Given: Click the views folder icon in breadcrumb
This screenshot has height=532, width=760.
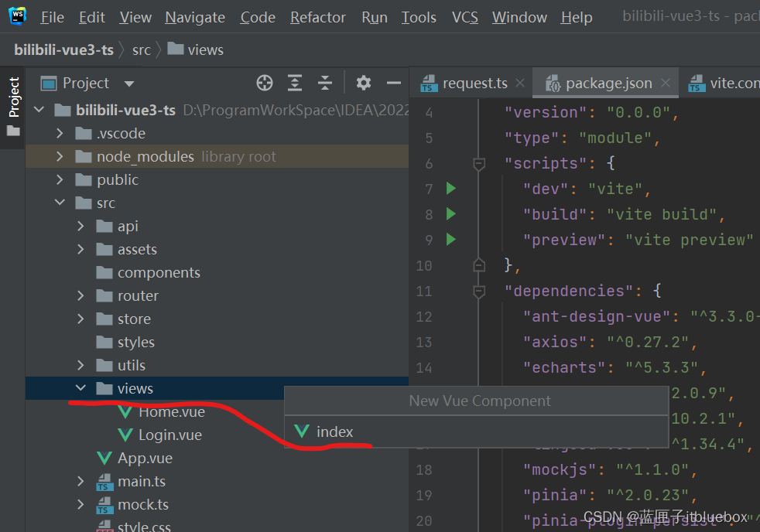Looking at the screenshot, I should coord(176,49).
